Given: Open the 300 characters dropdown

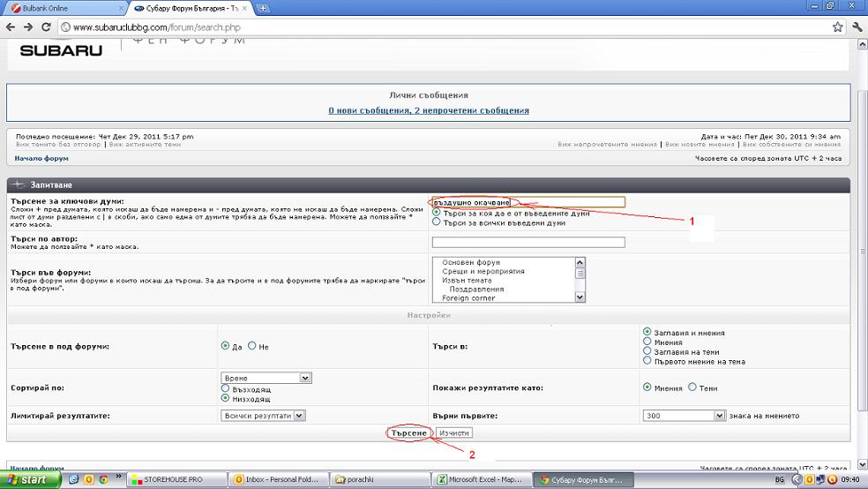Looking at the screenshot, I should (685, 416).
